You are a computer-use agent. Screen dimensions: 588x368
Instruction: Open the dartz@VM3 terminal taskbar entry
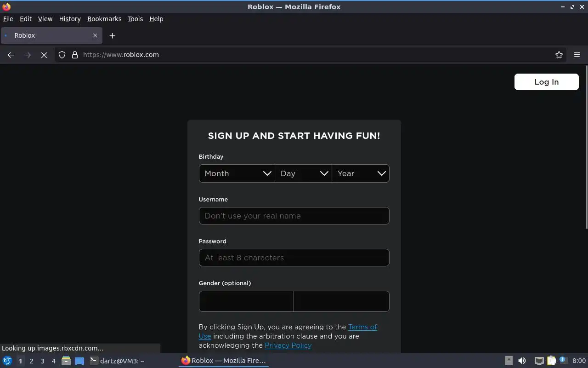pyautogui.click(x=117, y=361)
